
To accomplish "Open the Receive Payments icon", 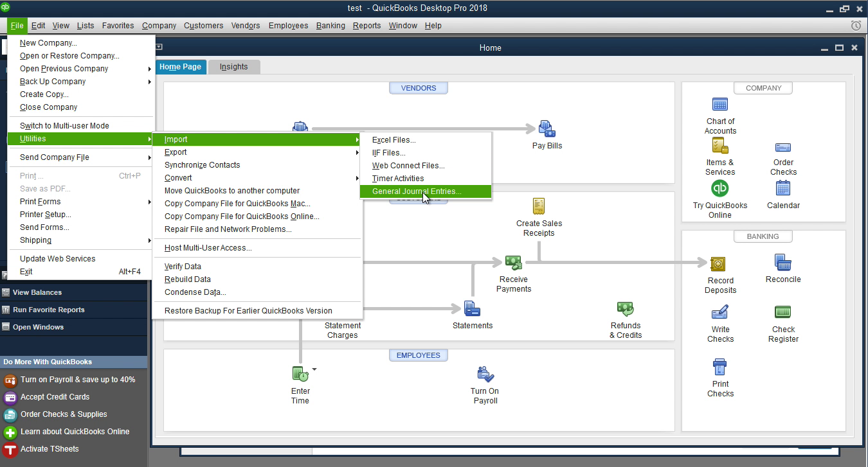I will 513,262.
